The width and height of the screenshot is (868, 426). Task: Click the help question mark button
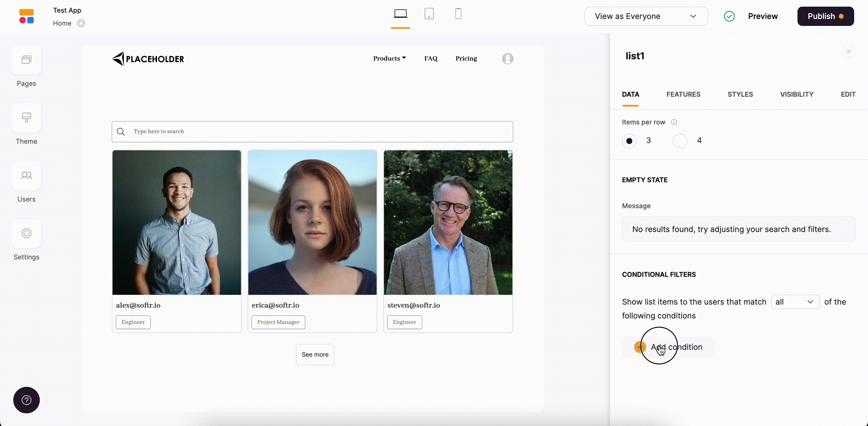click(26, 400)
